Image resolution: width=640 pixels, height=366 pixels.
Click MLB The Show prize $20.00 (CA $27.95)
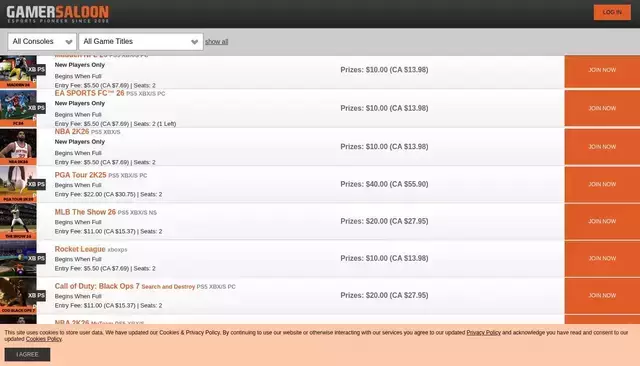[384, 221]
